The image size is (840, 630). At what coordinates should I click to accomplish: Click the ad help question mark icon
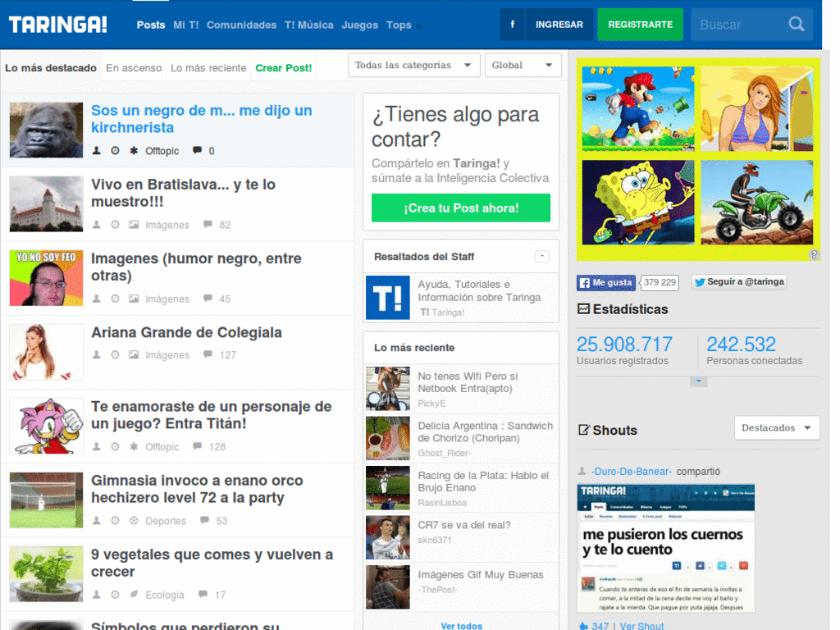[814, 255]
